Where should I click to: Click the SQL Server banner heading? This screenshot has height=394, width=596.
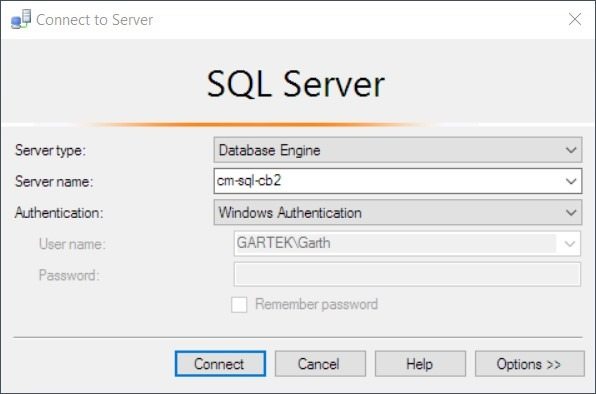295,84
